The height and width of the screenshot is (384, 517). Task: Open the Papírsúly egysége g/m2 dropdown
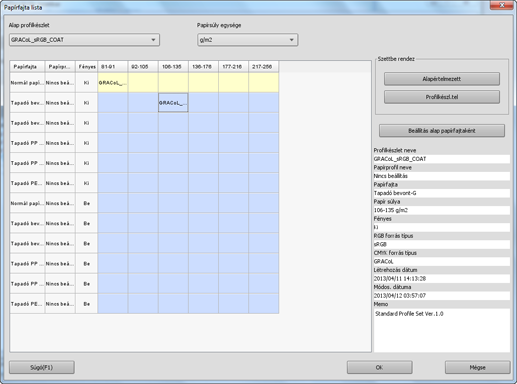point(247,40)
